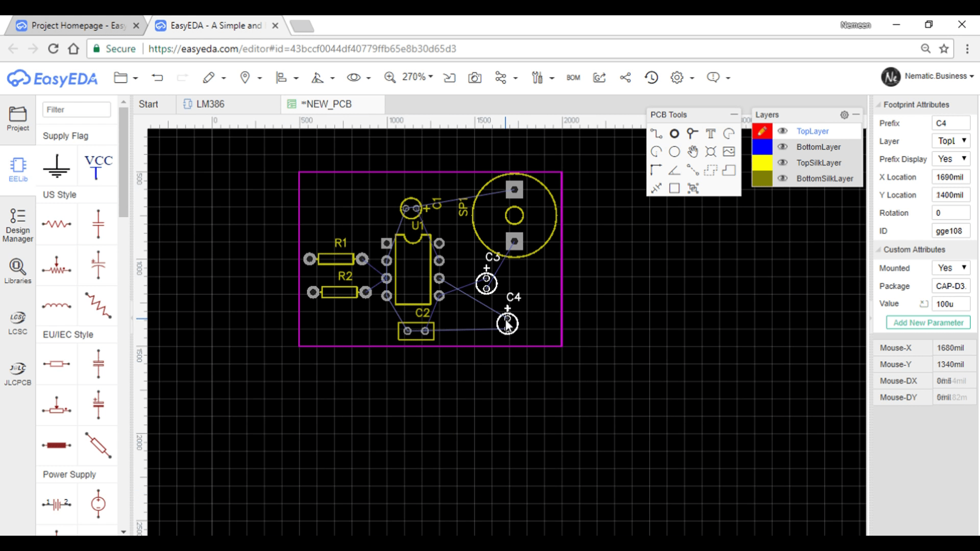Select the Pad tool in PCB Tools
This screenshot has height=551, width=980.
point(674,133)
